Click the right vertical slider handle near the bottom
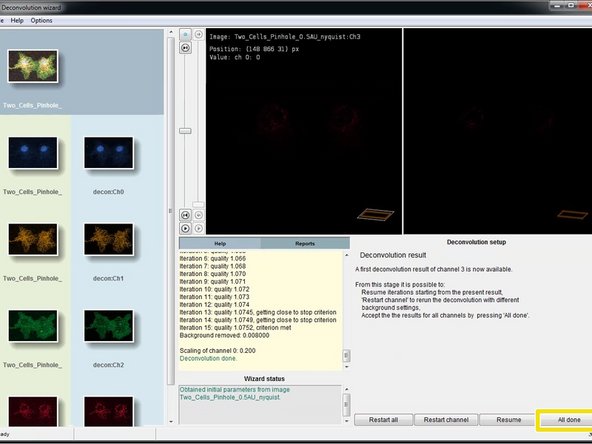Screen dimensions: 592x444 click(x=198, y=205)
